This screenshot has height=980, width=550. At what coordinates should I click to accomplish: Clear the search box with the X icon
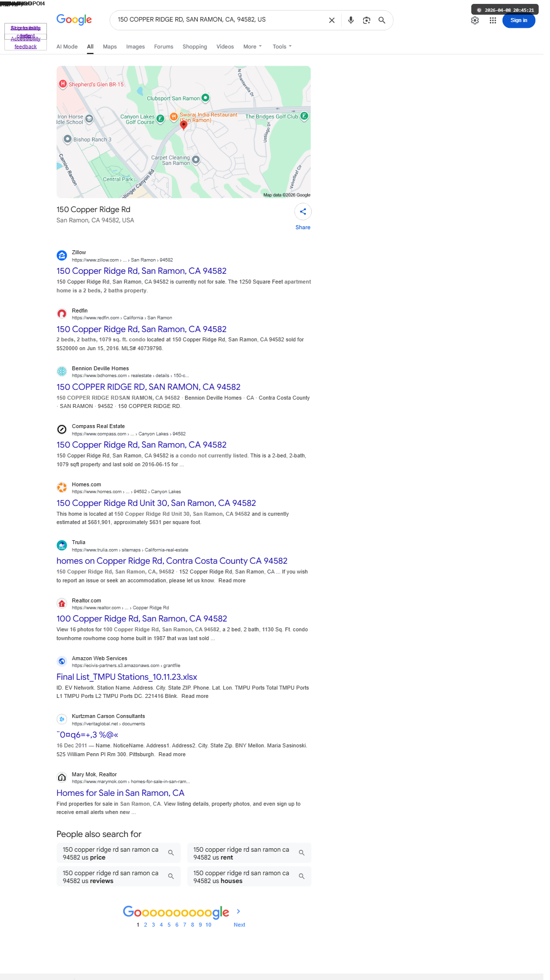(332, 20)
